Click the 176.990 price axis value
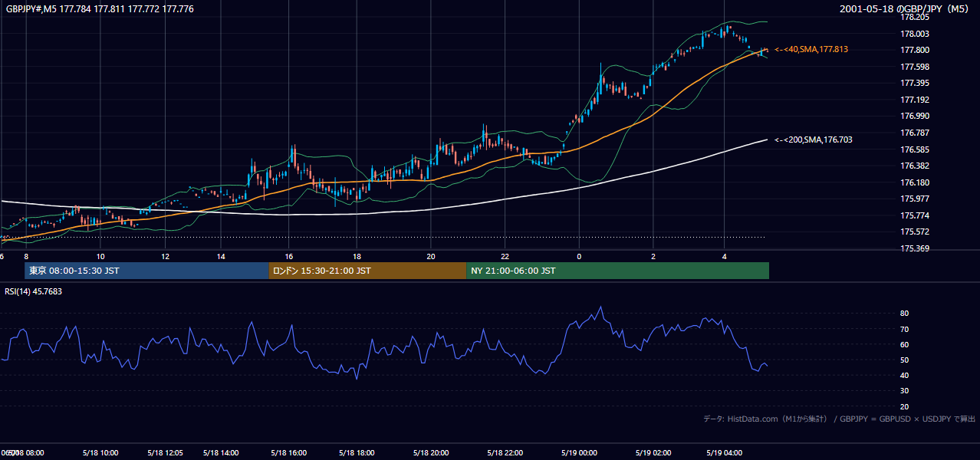The image size is (980, 460). tap(914, 116)
